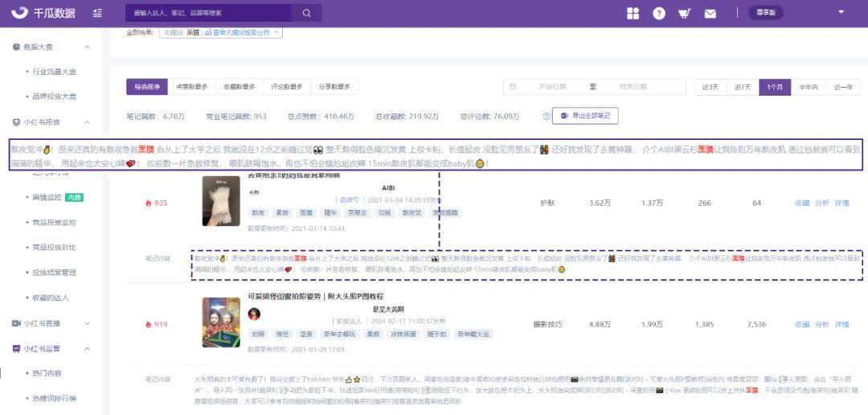Select the 1个月 time range
This screenshot has height=415, width=868.
tap(775, 87)
